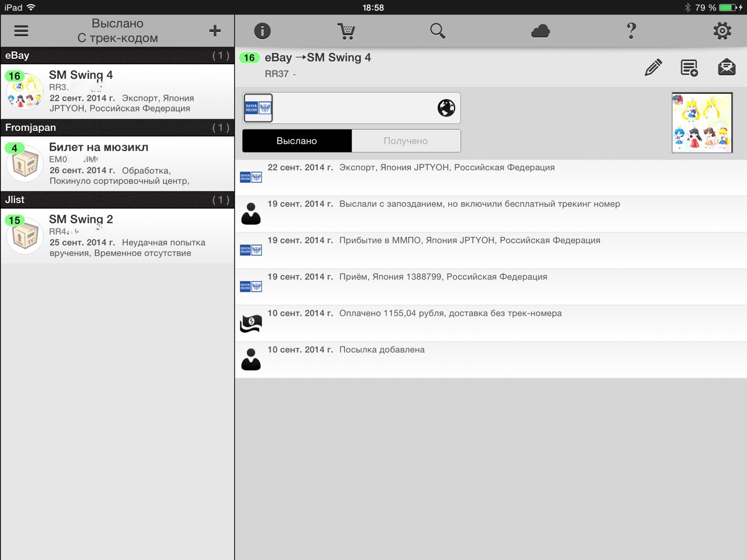Switch status to Получено

pos(406,141)
